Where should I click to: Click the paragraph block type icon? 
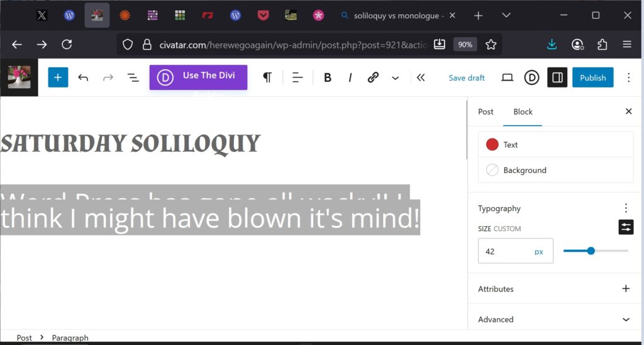(x=267, y=77)
